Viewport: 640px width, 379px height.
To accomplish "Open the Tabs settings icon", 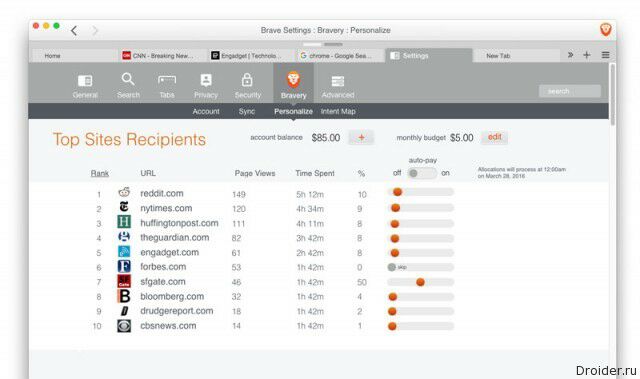I will (x=167, y=80).
